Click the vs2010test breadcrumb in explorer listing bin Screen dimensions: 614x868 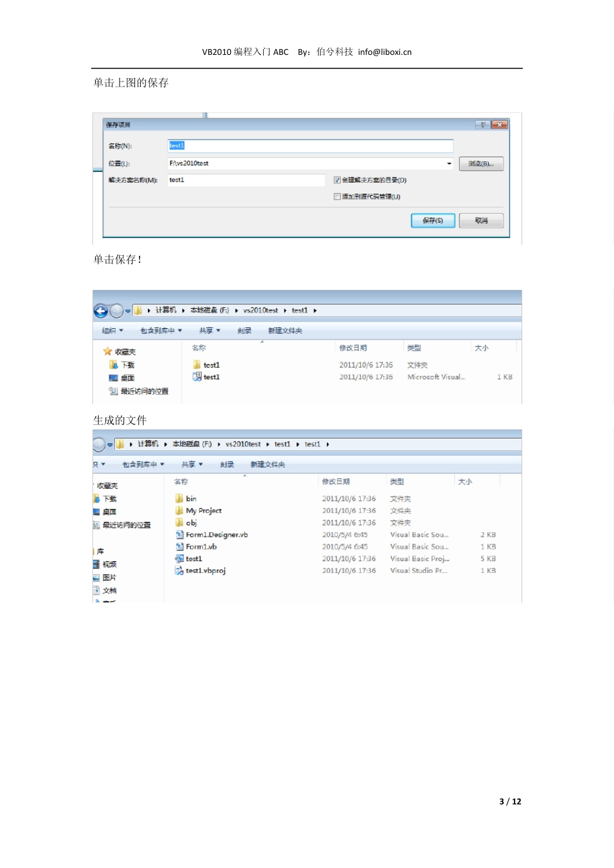coord(243,444)
